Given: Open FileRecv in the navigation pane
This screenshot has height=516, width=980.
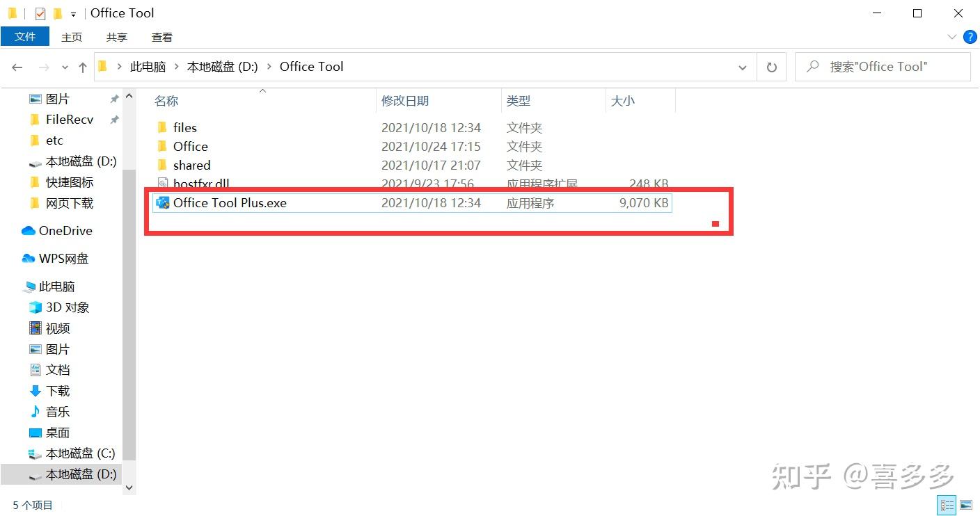Looking at the screenshot, I should click(x=70, y=120).
